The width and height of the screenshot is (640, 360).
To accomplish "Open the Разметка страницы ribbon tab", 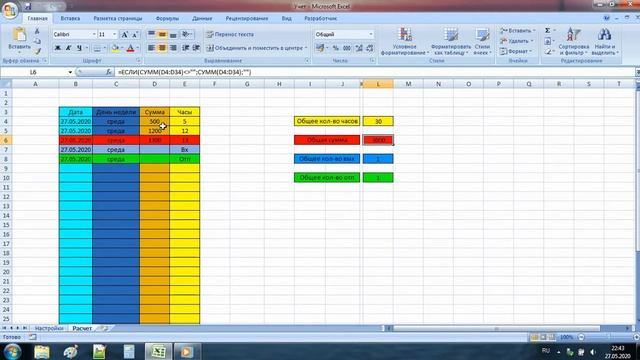I will coord(118,18).
